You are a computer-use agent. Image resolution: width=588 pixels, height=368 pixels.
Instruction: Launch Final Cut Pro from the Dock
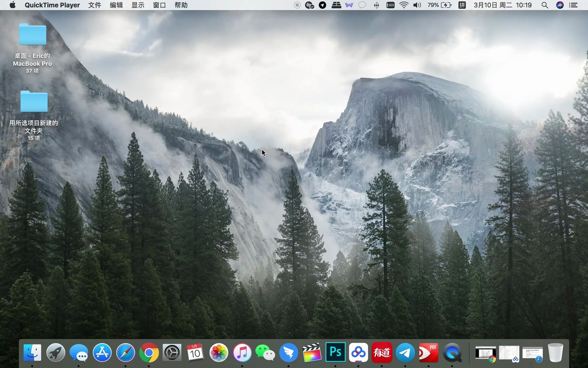311,353
